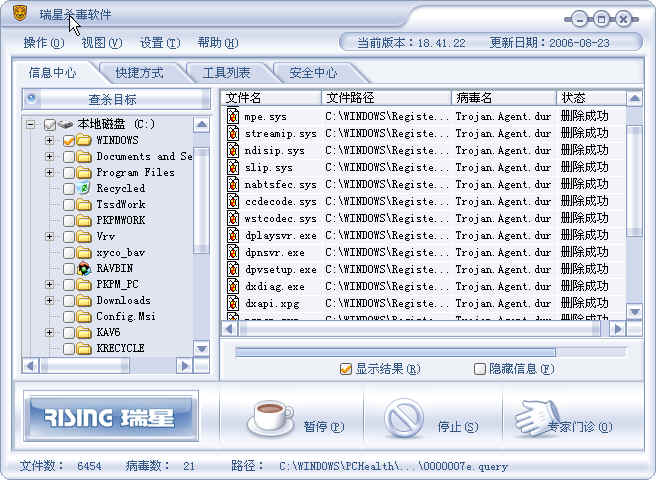Screen dimensions: 656x480
Task: Click the infected file icon for dxdiag.exe
Action: point(233,286)
